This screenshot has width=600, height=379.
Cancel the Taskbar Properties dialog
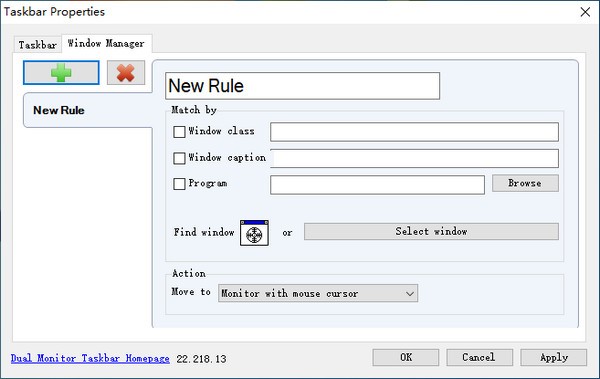479,358
